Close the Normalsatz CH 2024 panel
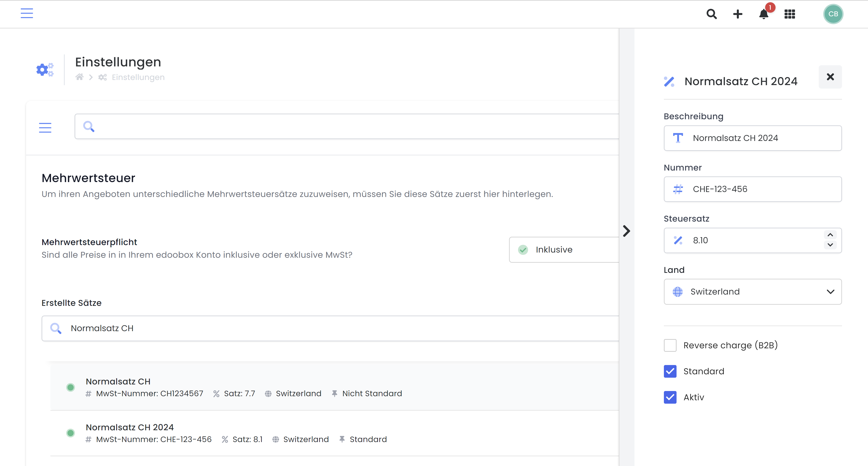Image resolution: width=868 pixels, height=466 pixels. 830,77
